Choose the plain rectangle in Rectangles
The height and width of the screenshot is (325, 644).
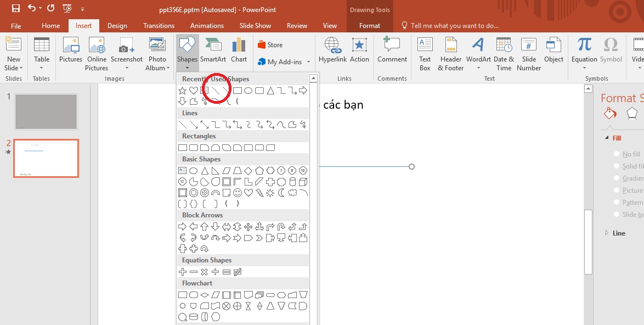point(182,148)
